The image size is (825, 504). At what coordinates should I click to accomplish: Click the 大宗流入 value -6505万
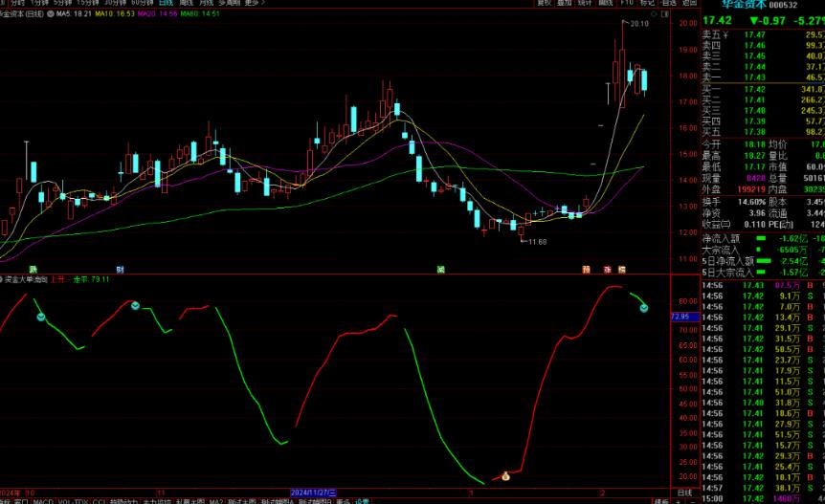click(x=792, y=251)
